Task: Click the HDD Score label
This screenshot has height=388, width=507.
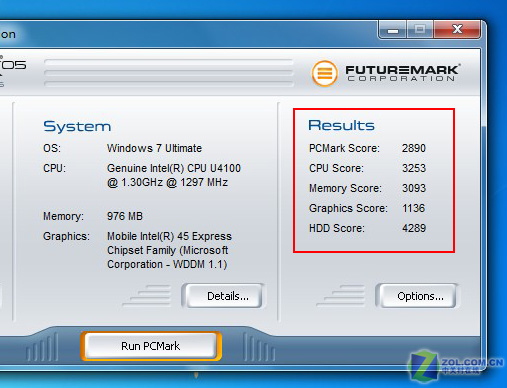Action: [337, 228]
